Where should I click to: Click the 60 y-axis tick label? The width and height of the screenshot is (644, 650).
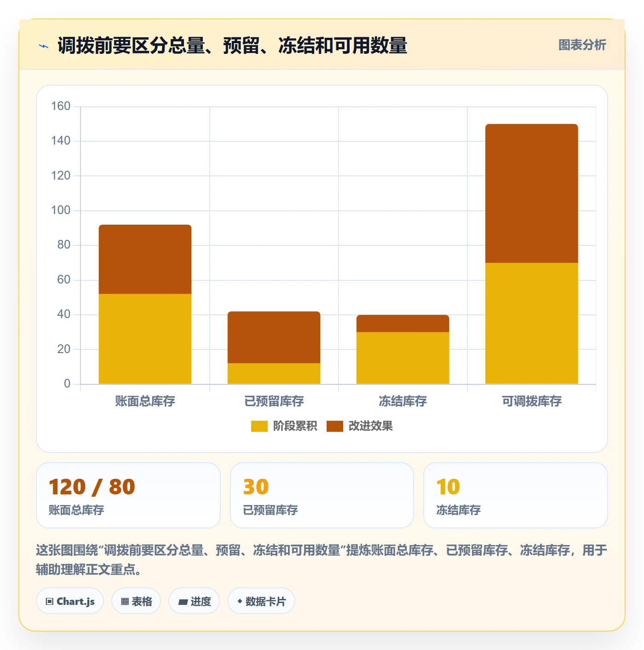pyautogui.click(x=64, y=280)
